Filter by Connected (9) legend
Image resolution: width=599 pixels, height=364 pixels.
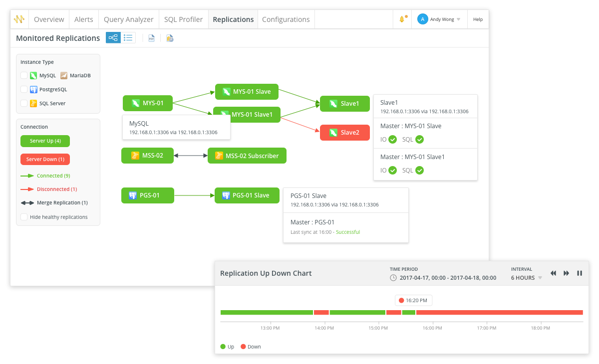coord(45,176)
